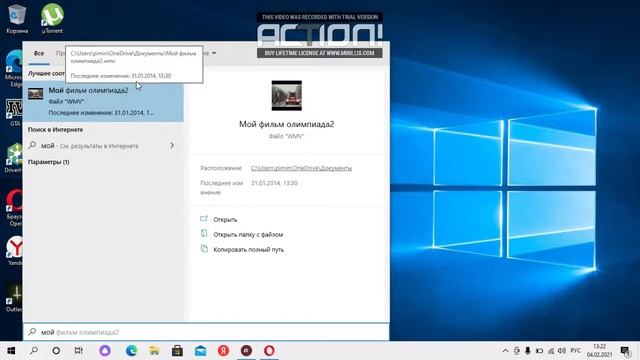Open Opera browser from the taskbar
This screenshot has height=360, width=640.
pos(269,351)
